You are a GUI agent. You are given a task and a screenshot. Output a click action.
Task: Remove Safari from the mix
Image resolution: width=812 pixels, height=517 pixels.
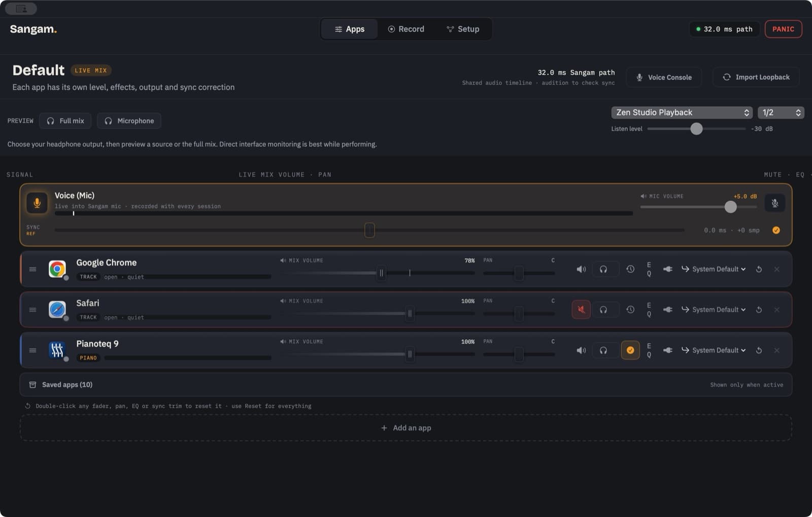776,310
